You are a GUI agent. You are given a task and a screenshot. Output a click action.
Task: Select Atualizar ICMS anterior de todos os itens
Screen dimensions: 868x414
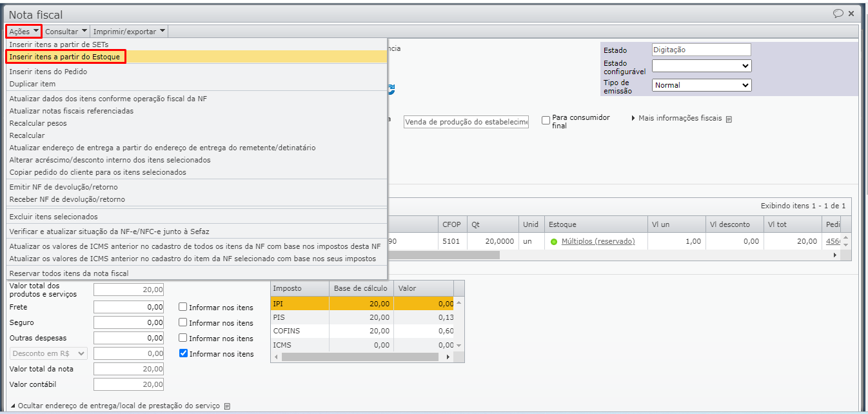(197, 246)
